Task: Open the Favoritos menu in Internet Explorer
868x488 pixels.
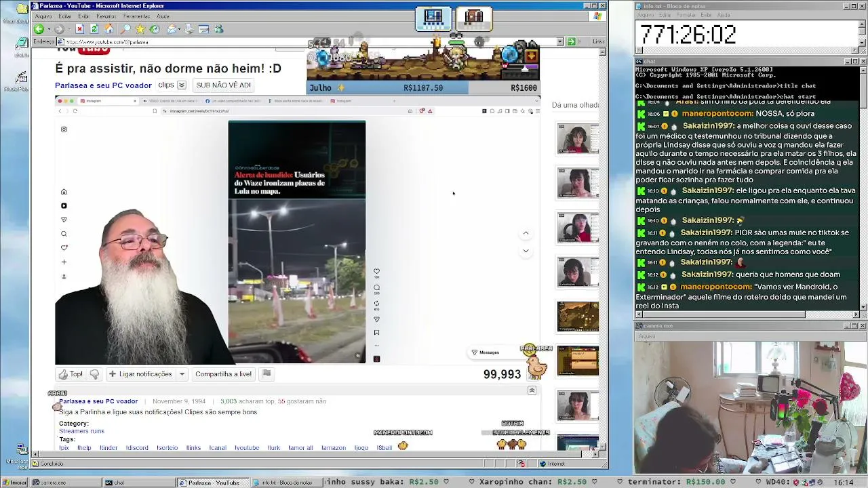Action: click(x=106, y=16)
